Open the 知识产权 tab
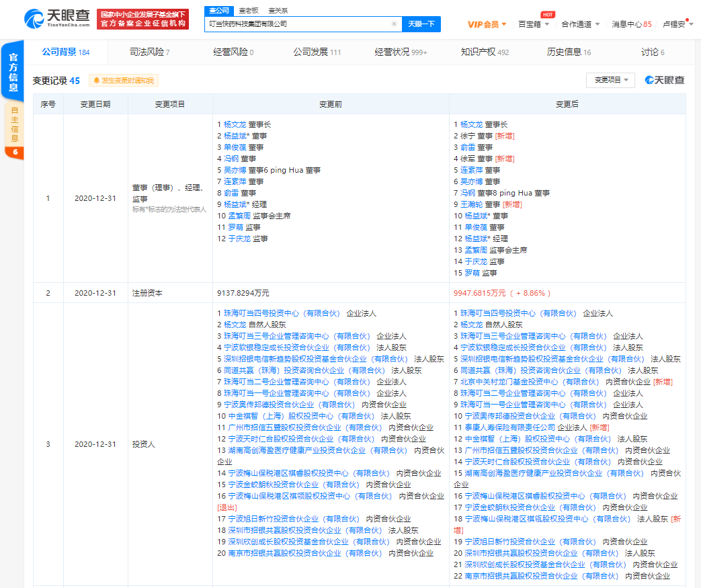701x588 pixels. click(485, 52)
